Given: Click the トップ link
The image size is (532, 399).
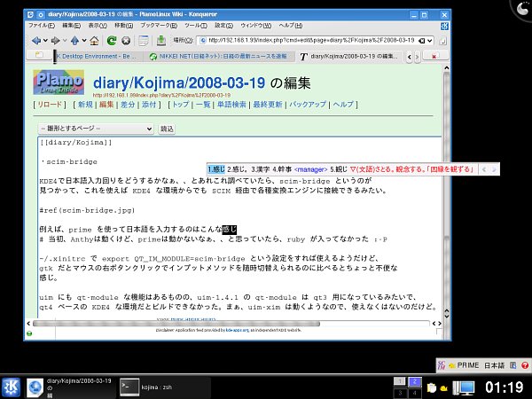Looking at the screenshot, I should tap(181, 105).
